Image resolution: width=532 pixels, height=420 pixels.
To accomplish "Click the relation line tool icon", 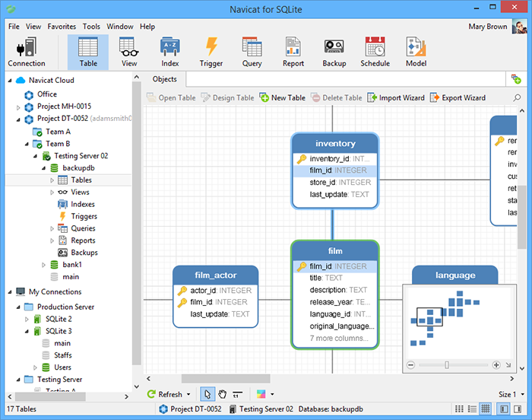I will (237, 394).
